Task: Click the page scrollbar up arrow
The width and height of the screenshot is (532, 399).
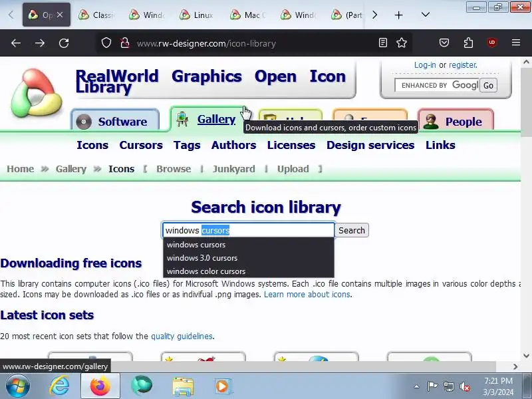Action: [x=526, y=62]
